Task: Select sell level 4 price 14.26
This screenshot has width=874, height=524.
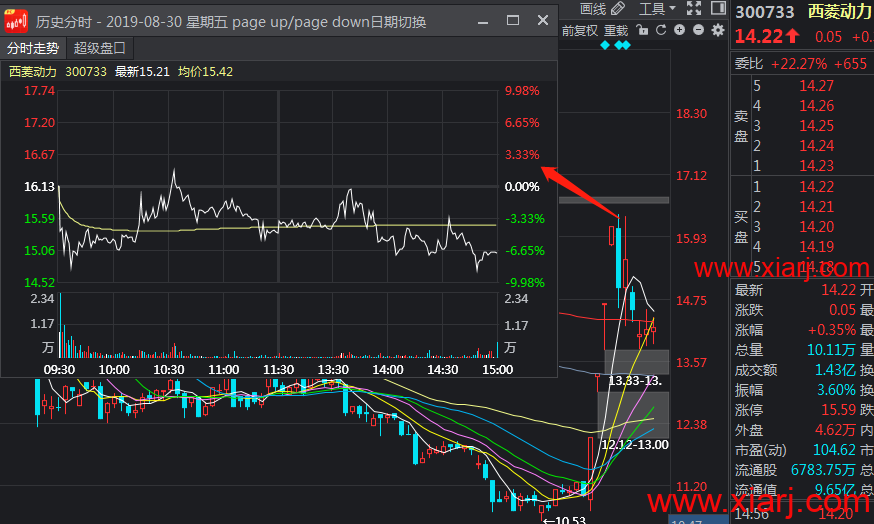Action: 817,106
